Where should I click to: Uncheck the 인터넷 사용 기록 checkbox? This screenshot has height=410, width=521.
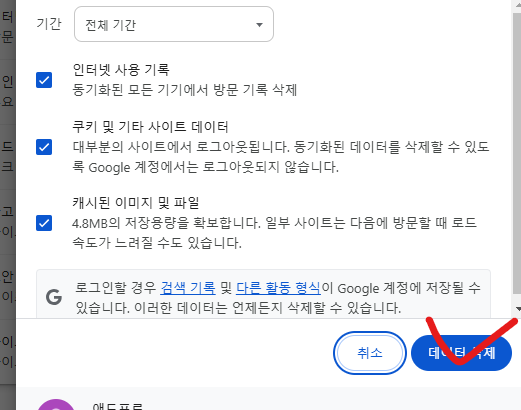(44, 80)
